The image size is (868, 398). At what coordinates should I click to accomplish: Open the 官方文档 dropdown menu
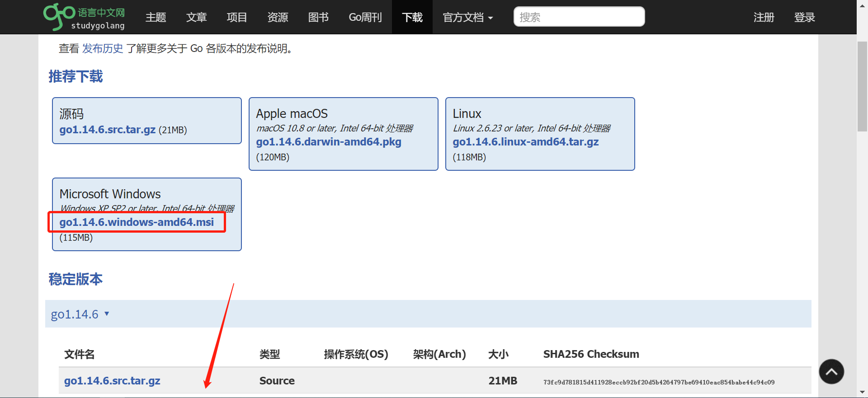(467, 17)
